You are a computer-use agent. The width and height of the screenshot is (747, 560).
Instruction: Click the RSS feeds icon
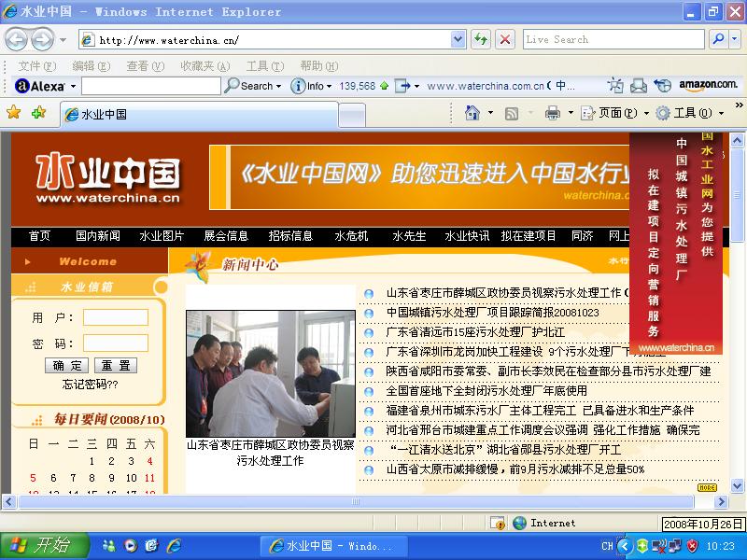point(511,113)
